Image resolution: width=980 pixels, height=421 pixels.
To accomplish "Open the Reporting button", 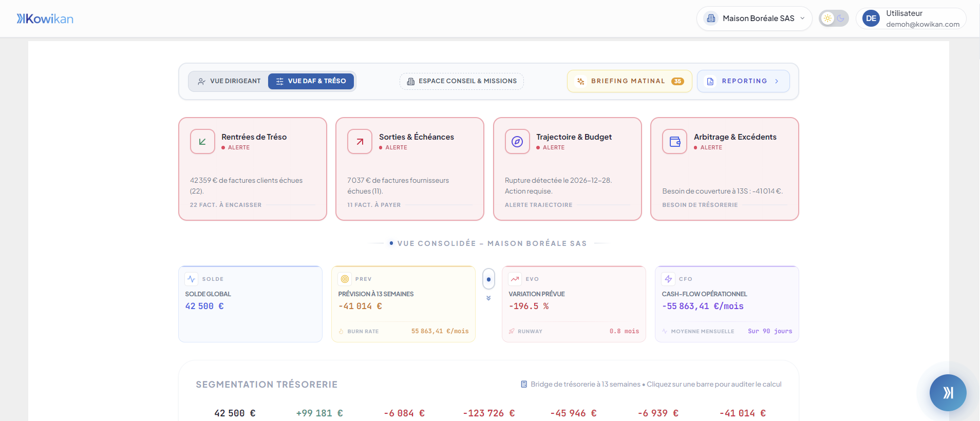I will 743,81.
